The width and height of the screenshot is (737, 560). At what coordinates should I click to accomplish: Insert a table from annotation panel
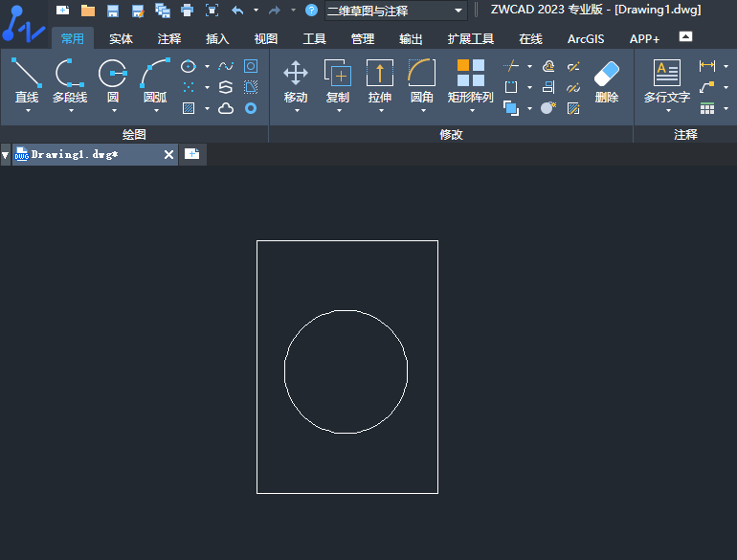(x=707, y=108)
